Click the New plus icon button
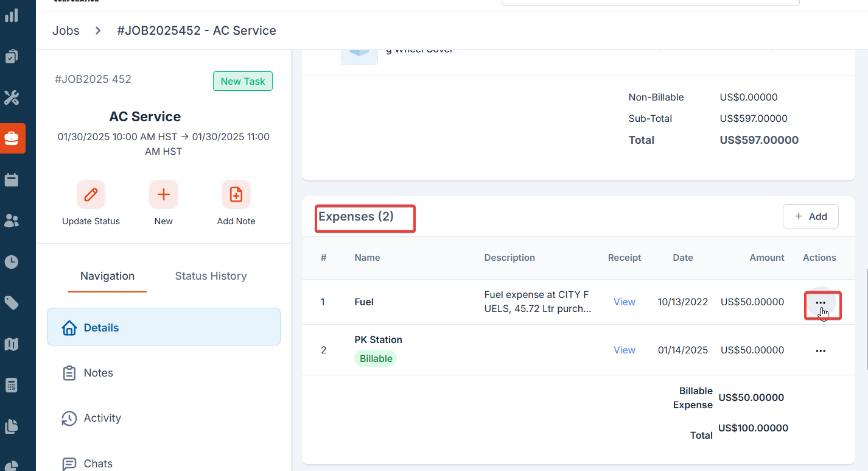This screenshot has height=471, width=868. pyautogui.click(x=163, y=195)
